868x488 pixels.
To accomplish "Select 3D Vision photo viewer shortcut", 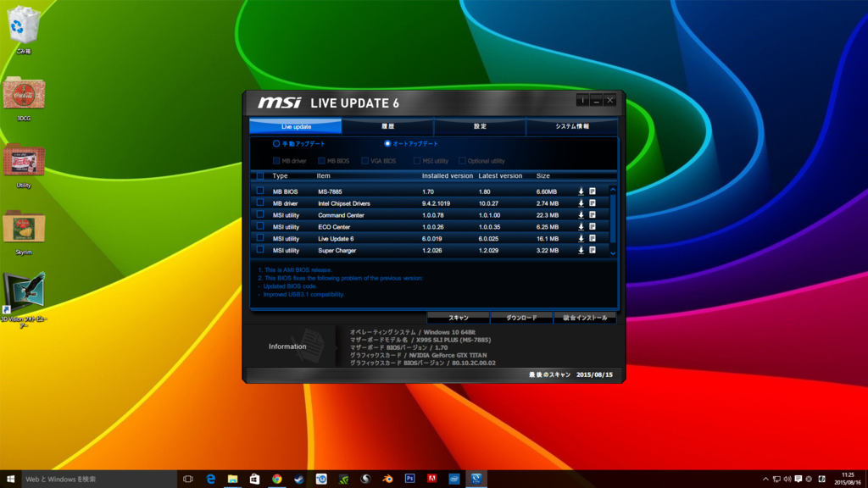I will 23,300.
